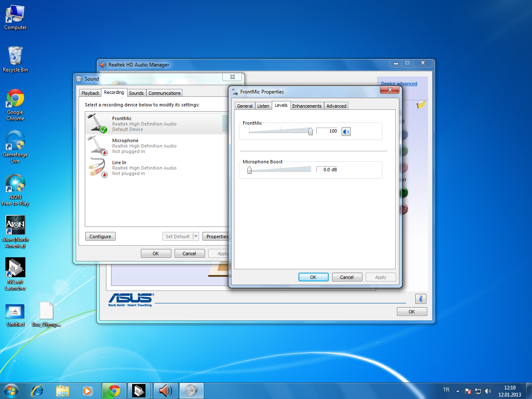Close the Sound window
Viewport: 532px width, 399px height.
[x=232, y=77]
